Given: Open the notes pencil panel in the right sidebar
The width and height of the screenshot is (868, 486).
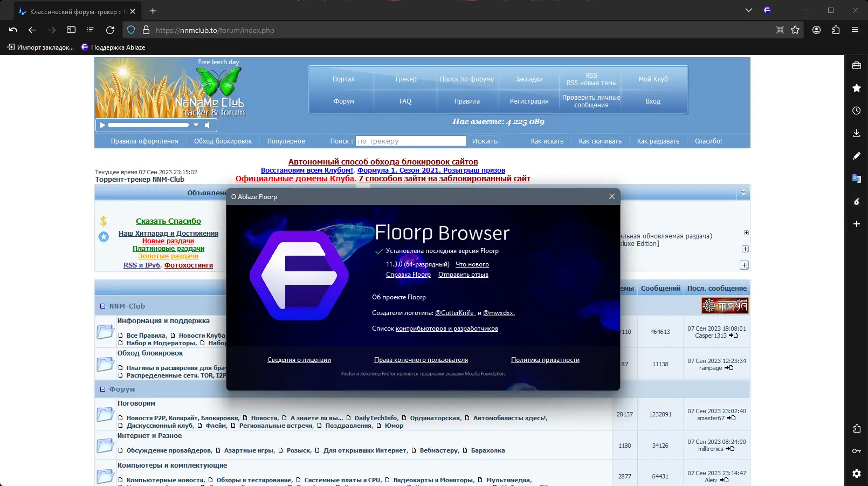Looking at the screenshot, I should [x=857, y=156].
